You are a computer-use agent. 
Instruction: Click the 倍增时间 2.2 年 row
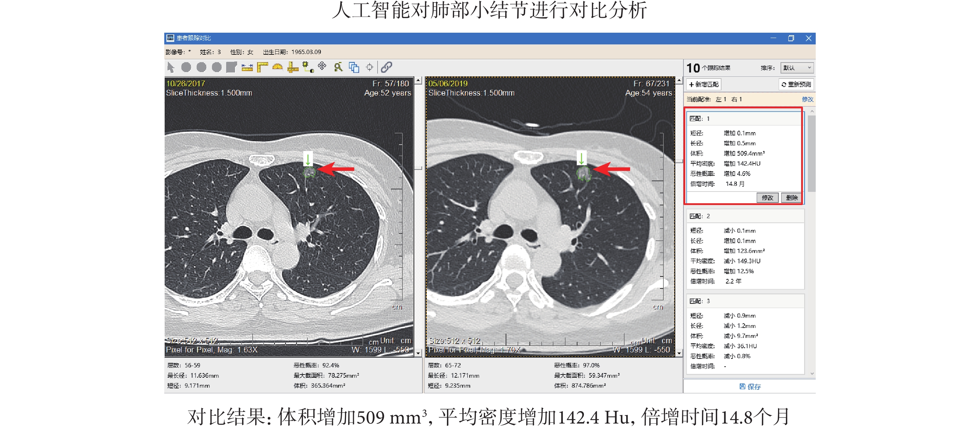pyautogui.click(x=715, y=281)
